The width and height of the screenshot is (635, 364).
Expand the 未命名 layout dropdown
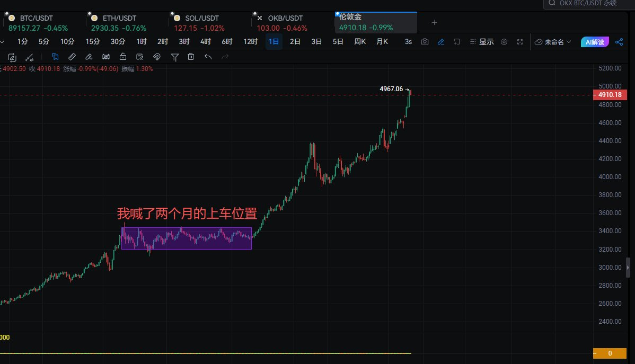tap(553, 42)
